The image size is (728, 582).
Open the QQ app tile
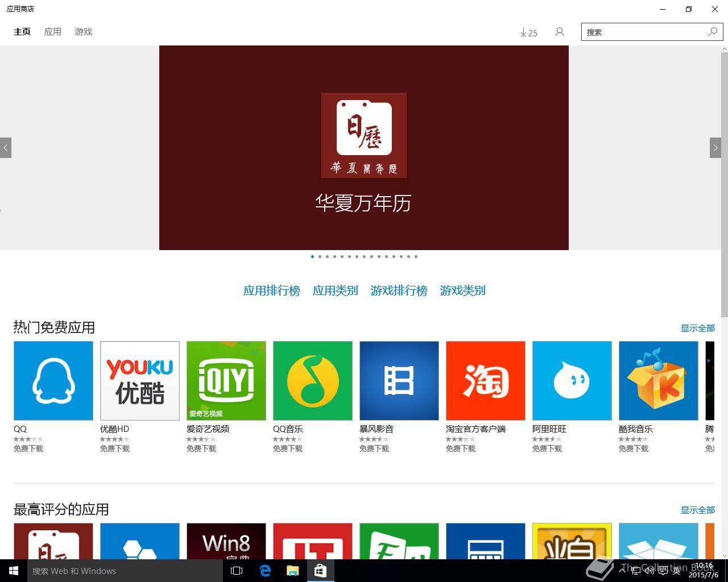coord(53,381)
